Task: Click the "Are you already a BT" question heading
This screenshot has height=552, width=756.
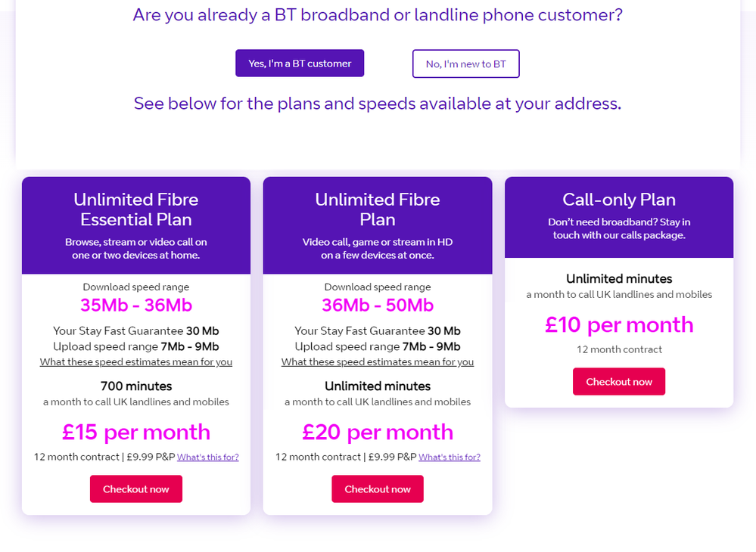Action: (378, 14)
